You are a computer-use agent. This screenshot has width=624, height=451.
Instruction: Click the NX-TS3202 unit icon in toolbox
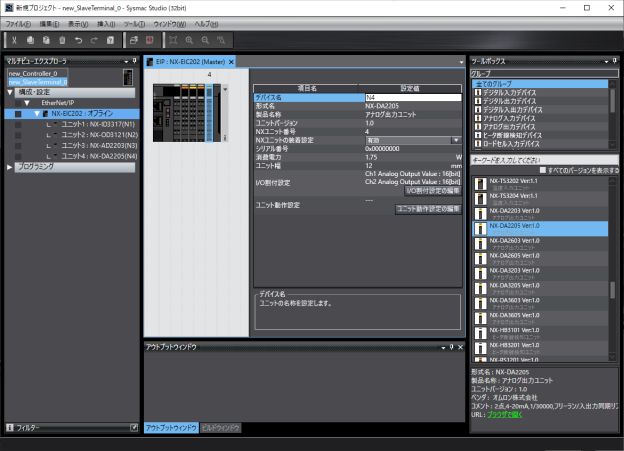(x=481, y=184)
